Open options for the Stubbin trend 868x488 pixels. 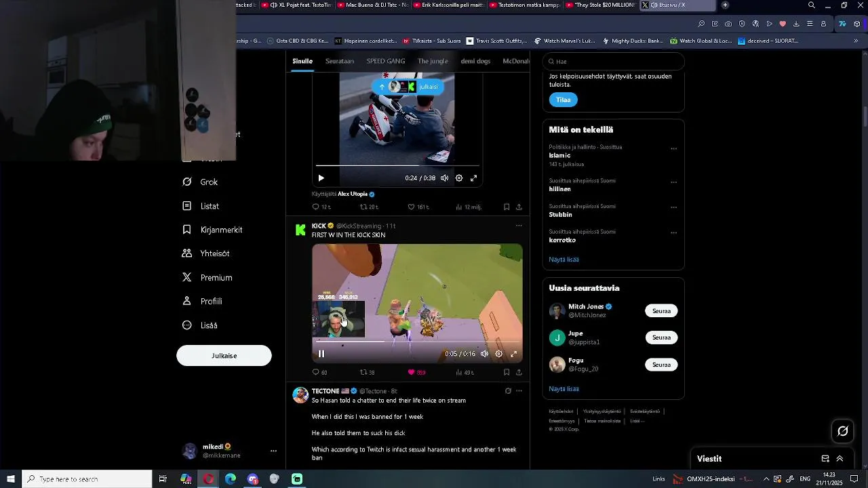tap(673, 207)
